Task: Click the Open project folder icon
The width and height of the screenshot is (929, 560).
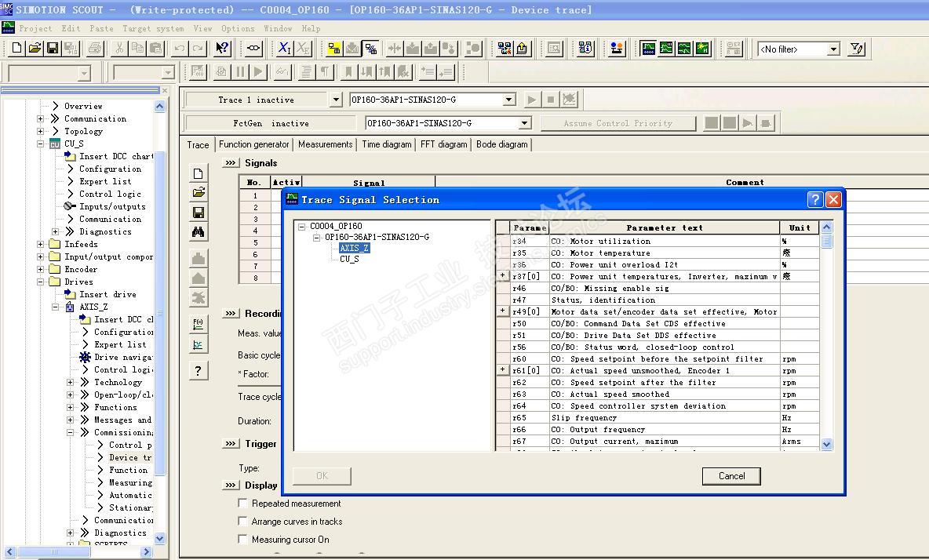Action: 35,48
